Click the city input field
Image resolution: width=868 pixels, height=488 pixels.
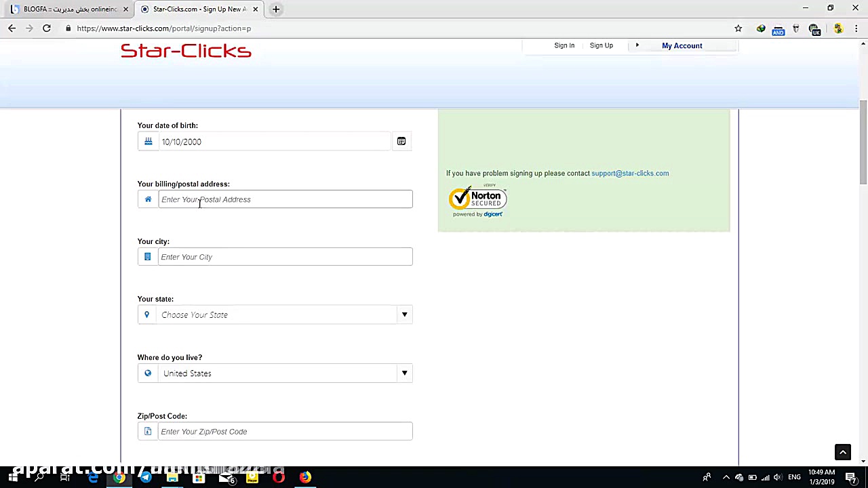285,257
